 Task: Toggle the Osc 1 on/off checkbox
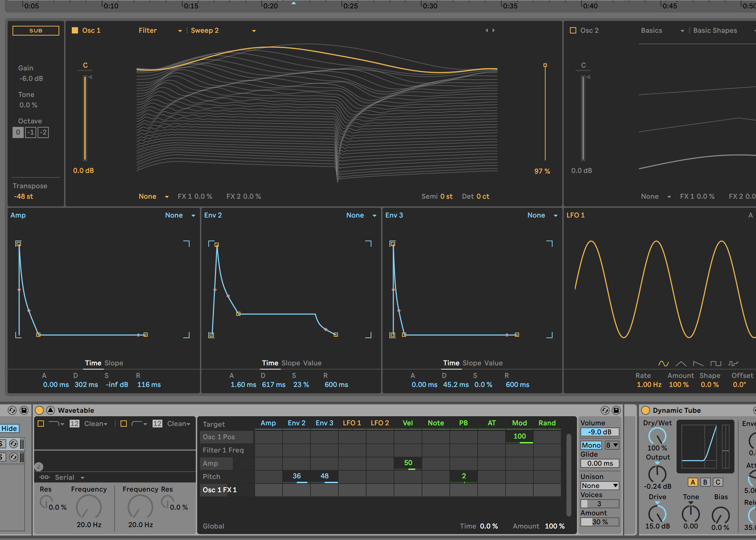pos(75,30)
